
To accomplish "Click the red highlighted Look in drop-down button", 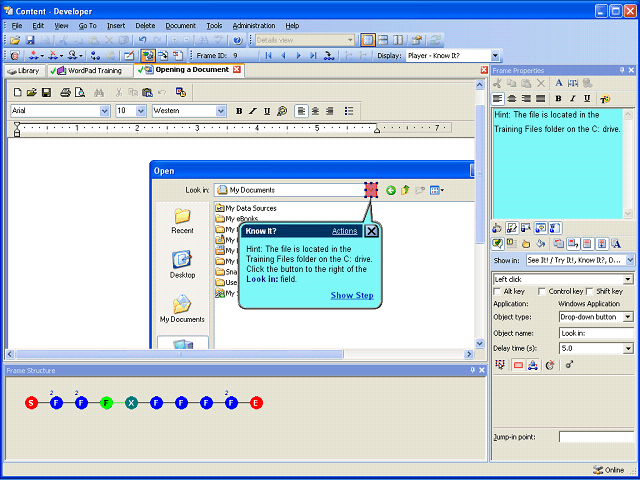I will point(371,190).
